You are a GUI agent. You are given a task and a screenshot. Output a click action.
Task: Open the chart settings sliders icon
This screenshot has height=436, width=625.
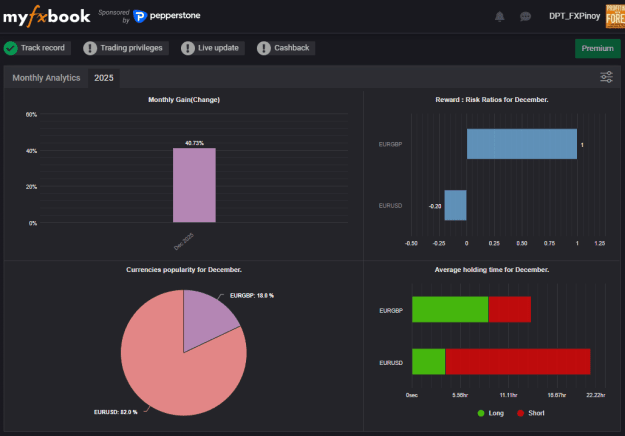tap(606, 77)
